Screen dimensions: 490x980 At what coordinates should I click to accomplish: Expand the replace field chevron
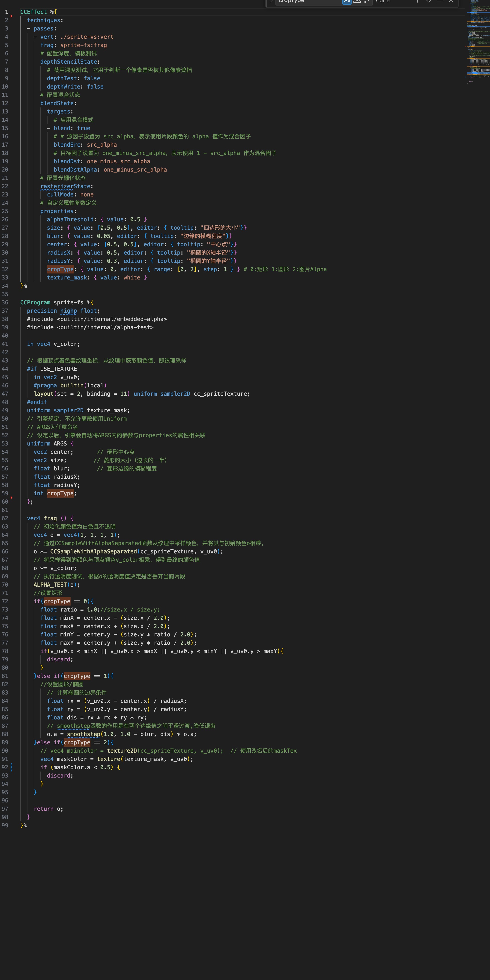[x=272, y=2]
